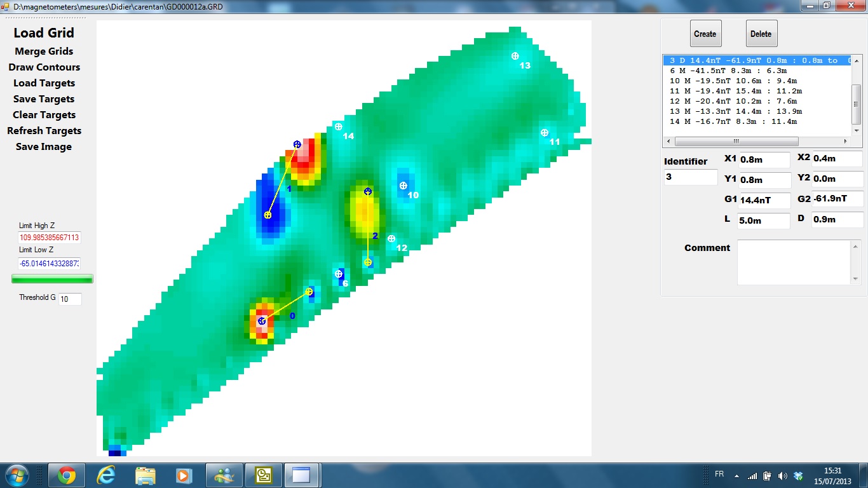Image resolution: width=868 pixels, height=488 pixels.
Task: Choose Merge Grids
Action: (x=44, y=51)
